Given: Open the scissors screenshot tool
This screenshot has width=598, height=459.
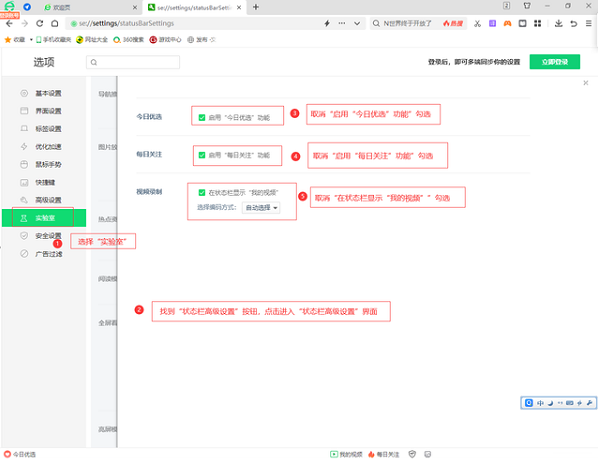Looking at the screenshot, I should [x=477, y=24].
